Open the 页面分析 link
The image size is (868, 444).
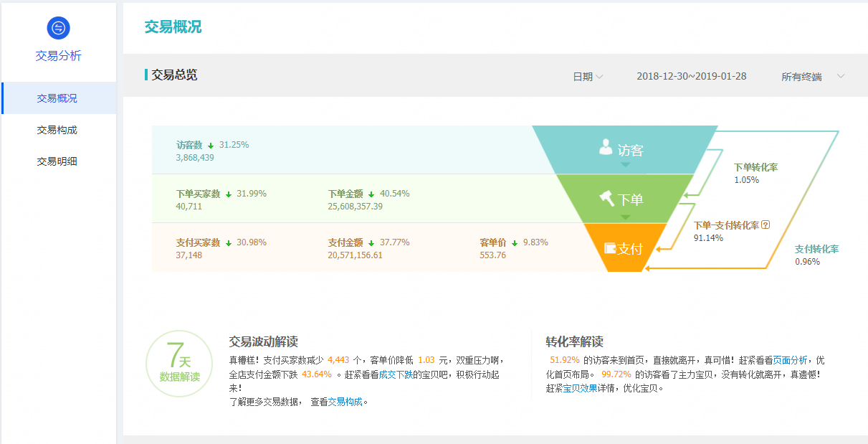click(791, 360)
